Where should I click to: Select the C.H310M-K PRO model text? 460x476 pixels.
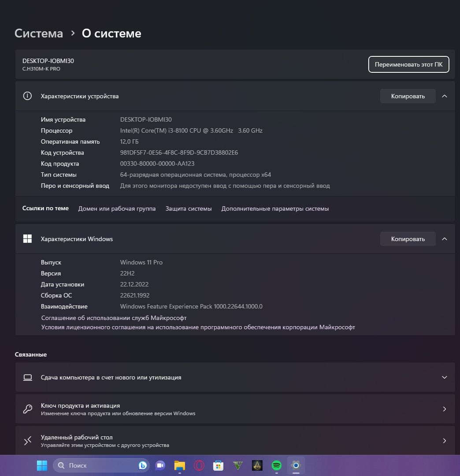(x=41, y=69)
